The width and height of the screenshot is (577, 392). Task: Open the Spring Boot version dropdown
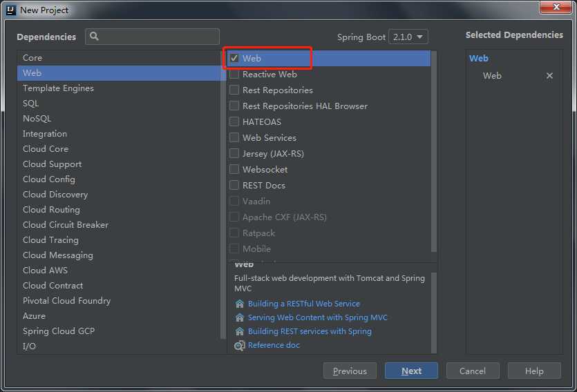pyautogui.click(x=408, y=37)
